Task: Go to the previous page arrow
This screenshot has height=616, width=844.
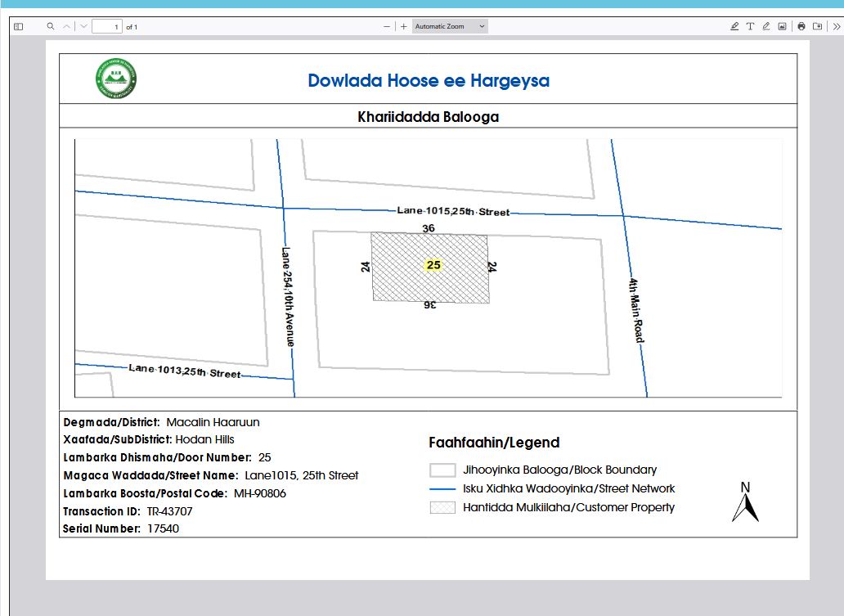Action: point(67,26)
